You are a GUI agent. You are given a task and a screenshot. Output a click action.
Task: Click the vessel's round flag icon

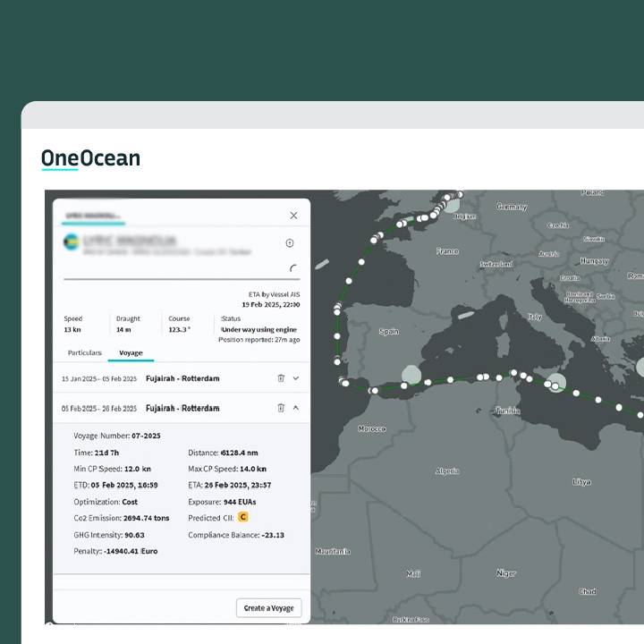click(71, 242)
